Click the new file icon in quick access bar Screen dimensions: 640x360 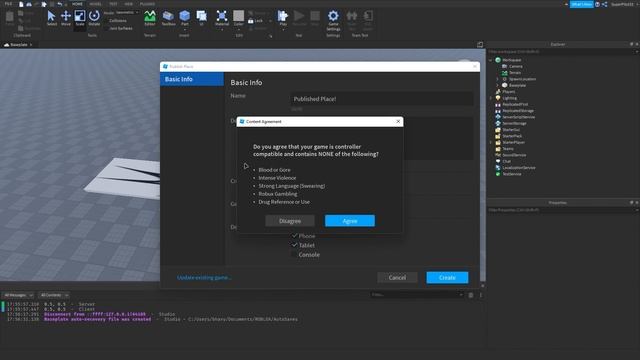(21, 4)
